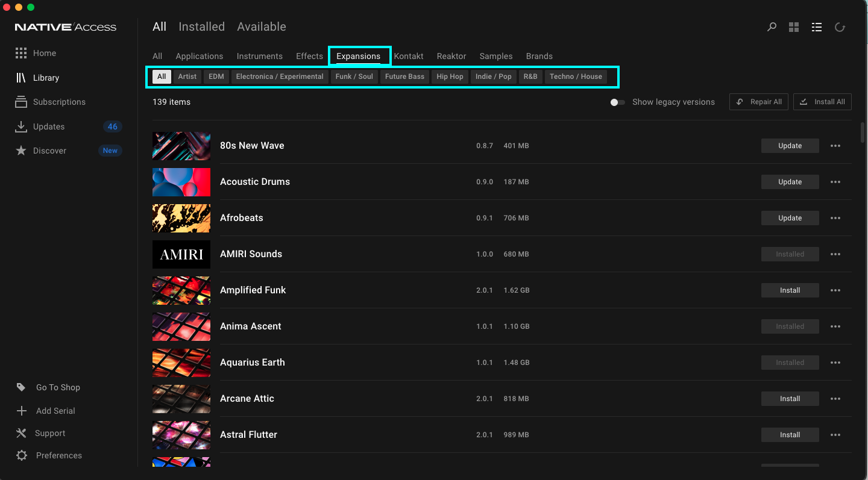Filter expansions by Future Bass
Screen dimensions: 868x480
(405, 76)
